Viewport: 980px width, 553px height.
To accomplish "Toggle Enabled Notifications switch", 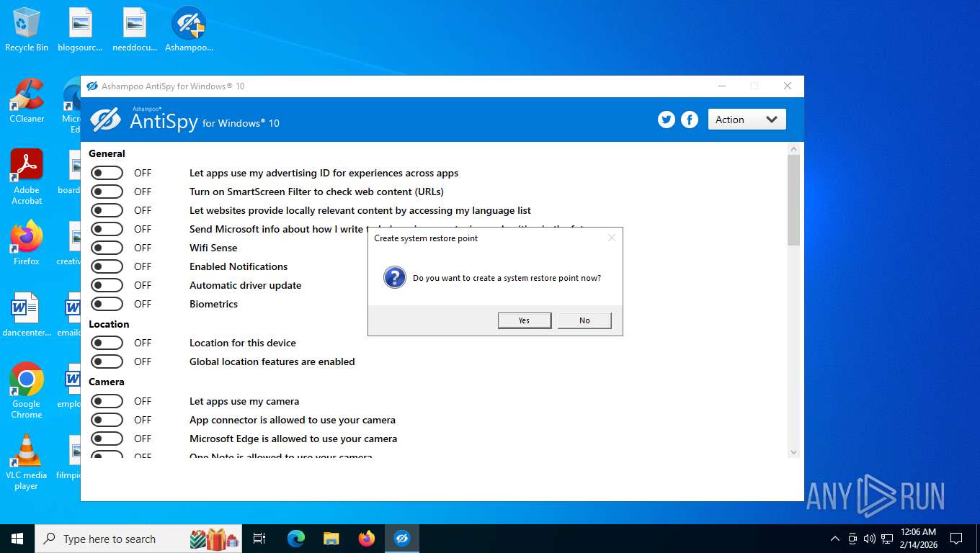I will (x=107, y=266).
